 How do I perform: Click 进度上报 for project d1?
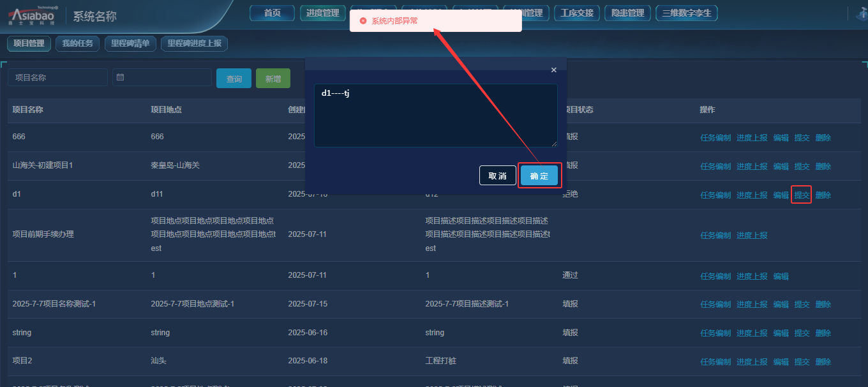click(x=752, y=195)
